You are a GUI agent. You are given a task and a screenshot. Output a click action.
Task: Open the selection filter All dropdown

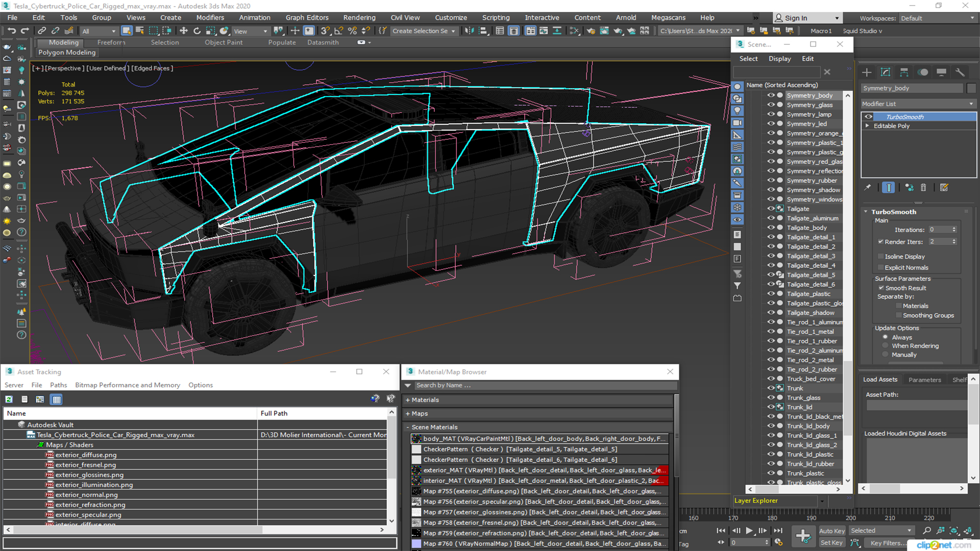click(99, 31)
